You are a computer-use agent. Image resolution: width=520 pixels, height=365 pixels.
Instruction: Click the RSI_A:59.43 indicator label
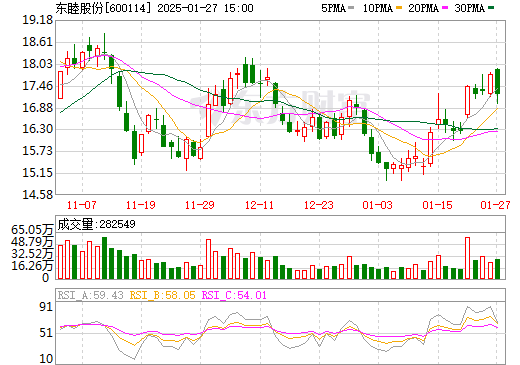click(90, 295)
